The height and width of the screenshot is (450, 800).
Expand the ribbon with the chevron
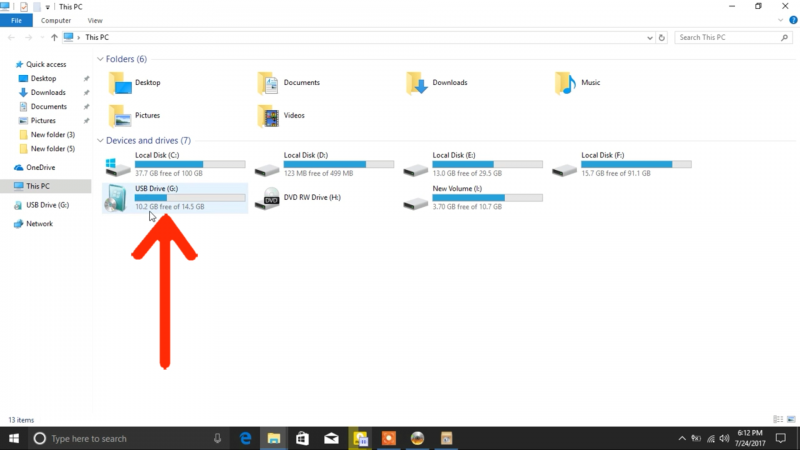pyautogui.click(x=780, y=20)
